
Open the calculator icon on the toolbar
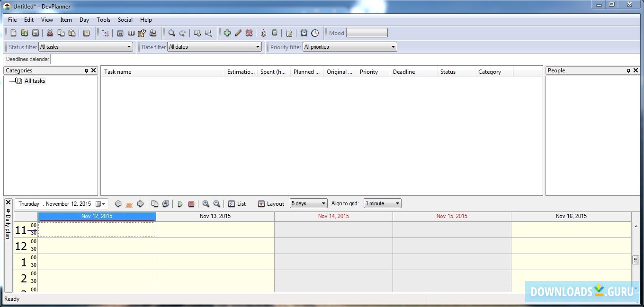(x=275, y=33)
